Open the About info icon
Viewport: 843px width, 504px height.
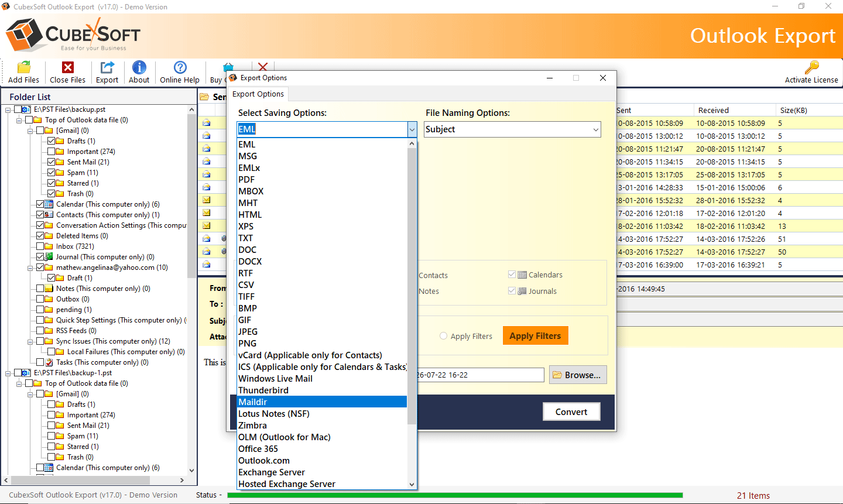pyautogui.click(x=139, y=68)
